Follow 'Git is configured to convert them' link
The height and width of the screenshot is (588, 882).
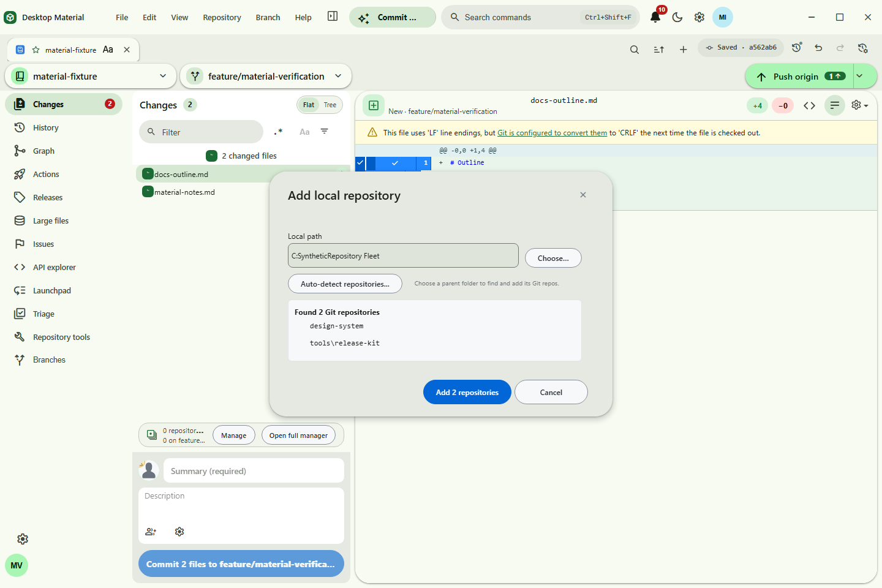coord(552,133)
